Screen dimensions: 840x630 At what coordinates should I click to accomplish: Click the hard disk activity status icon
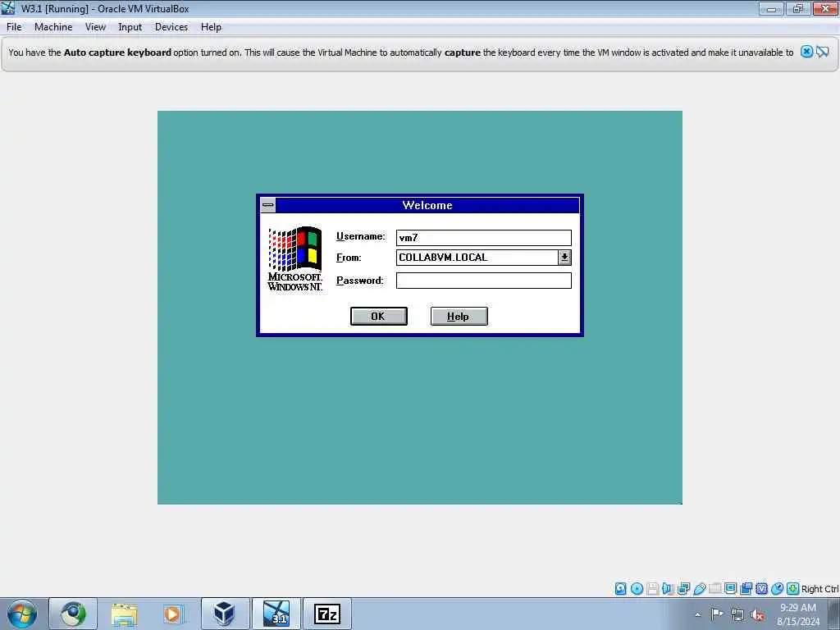tap(620, 589)
